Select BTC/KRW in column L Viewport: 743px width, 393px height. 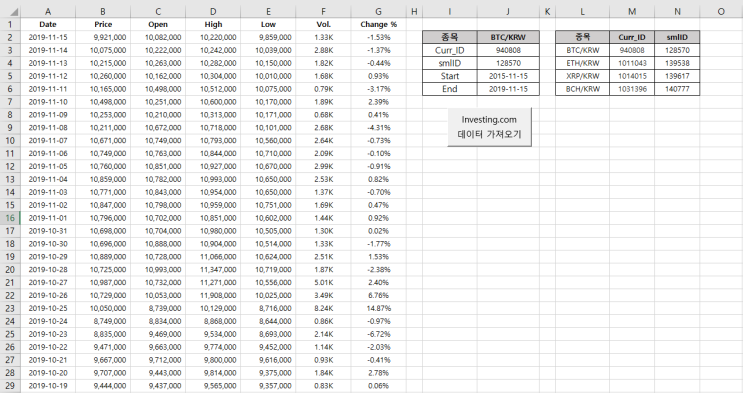pos(582,50)
